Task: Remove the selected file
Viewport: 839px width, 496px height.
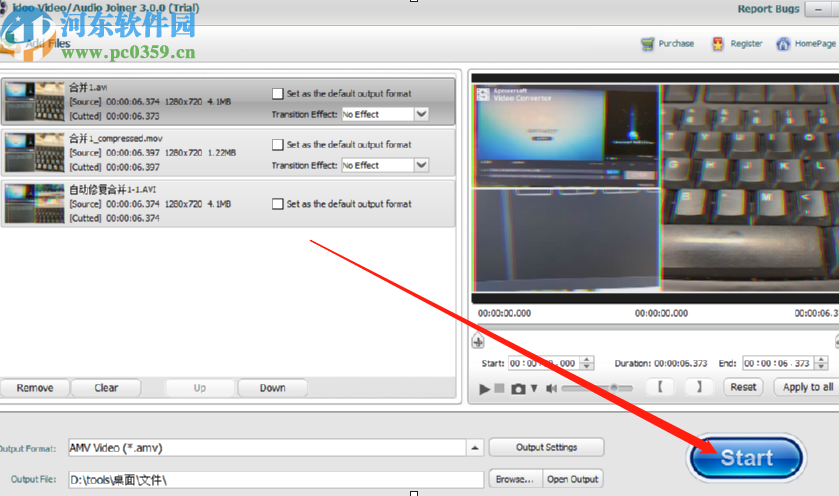Action: [x=35, y=388]
